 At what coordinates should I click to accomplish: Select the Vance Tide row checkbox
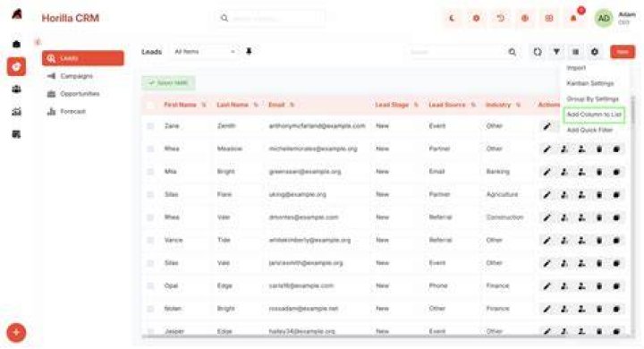pyautogui.click(x=150, y=240)
